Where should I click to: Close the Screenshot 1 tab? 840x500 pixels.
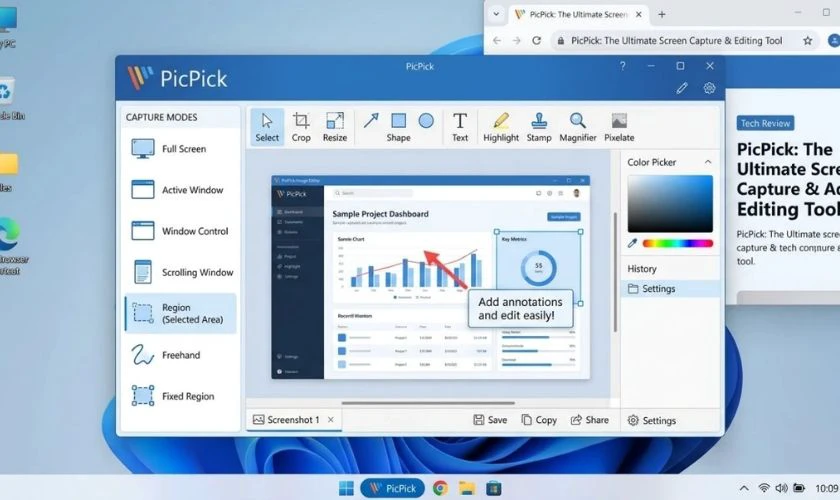(x=331, y=420)
